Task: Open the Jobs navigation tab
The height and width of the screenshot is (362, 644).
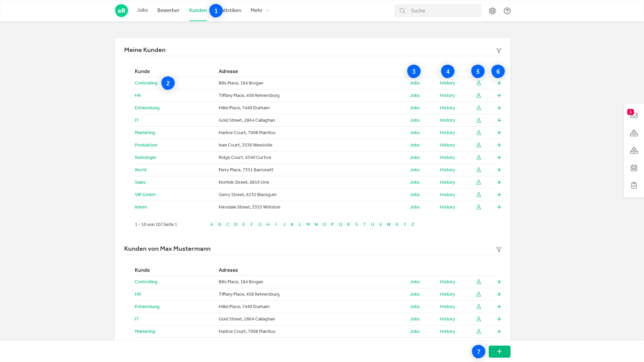Action: 142,10
